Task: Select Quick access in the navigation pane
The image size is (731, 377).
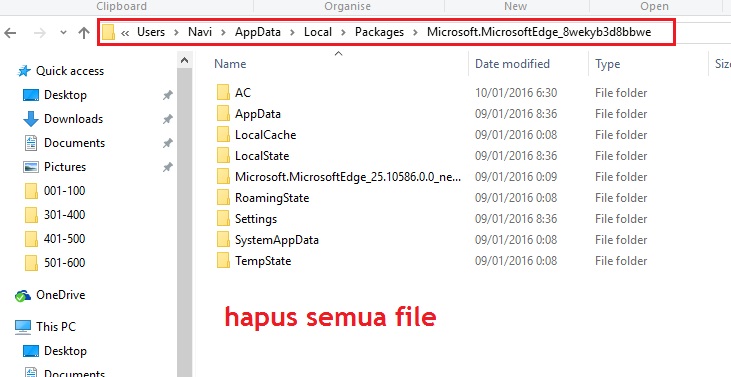Action: 69,71
